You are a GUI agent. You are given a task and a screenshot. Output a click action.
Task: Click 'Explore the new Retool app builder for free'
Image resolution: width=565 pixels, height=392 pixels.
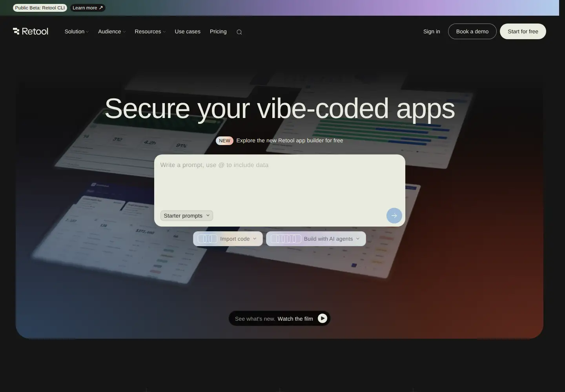tap(290, 140)
